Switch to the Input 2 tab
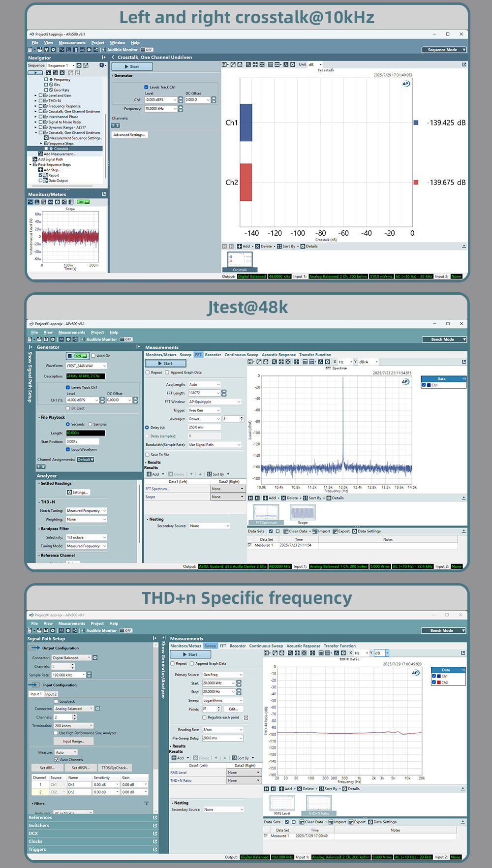Viewport: 492px width, 868px height. point(51,694)
